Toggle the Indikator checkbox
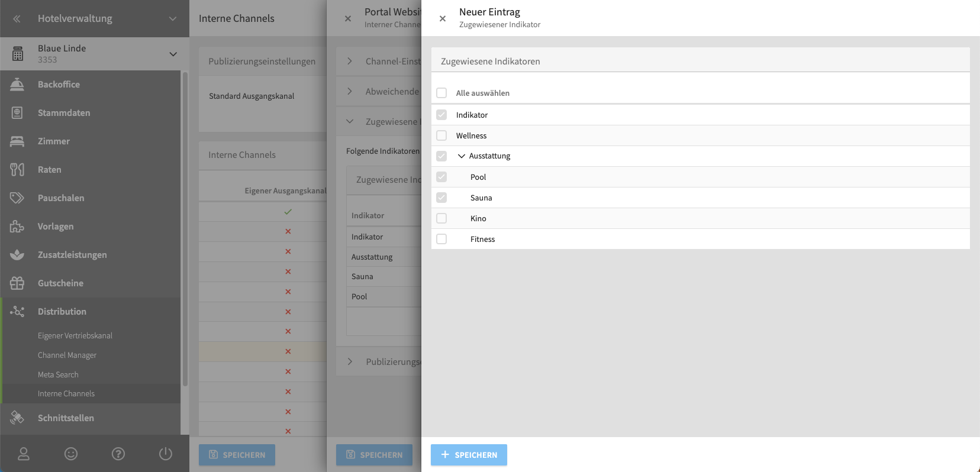The image size is (980, 472). (x=441, y=115)
